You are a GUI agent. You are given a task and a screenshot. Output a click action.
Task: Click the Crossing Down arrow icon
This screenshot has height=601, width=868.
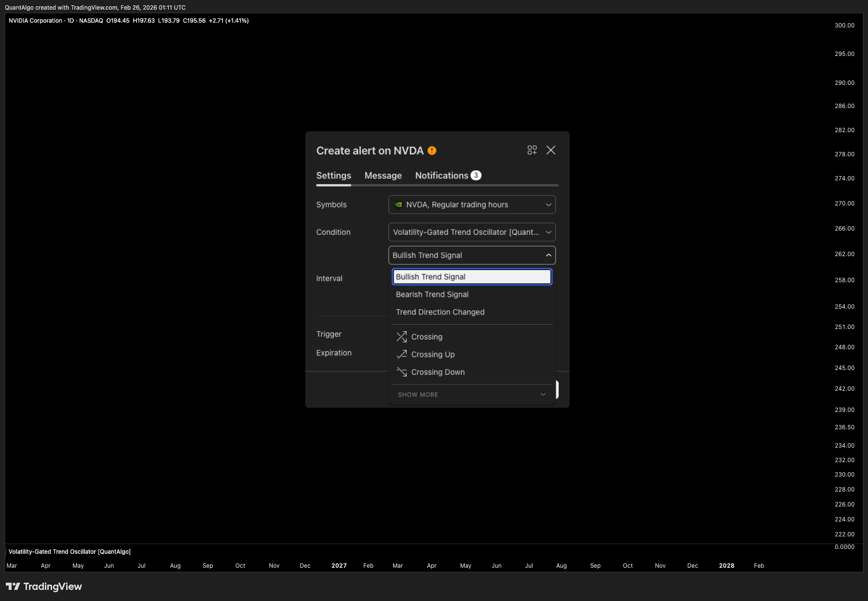pyautogui.click(x=401, y=372)
